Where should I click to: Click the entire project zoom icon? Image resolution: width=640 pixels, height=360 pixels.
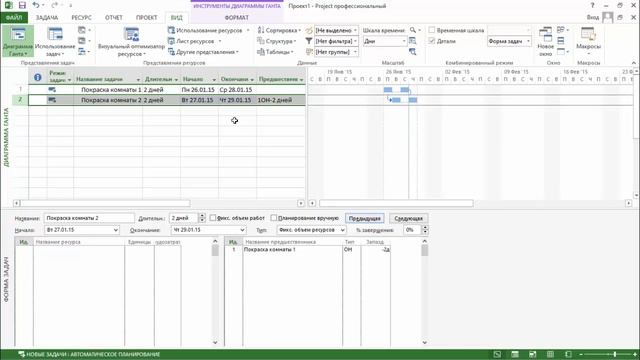coord(413,41)
